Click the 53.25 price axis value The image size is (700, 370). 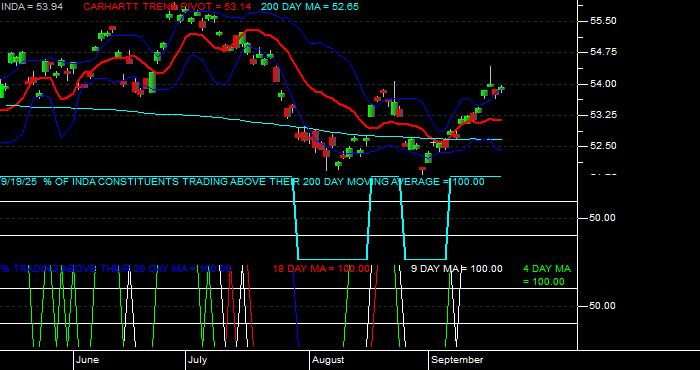click(x=603, y=115)
